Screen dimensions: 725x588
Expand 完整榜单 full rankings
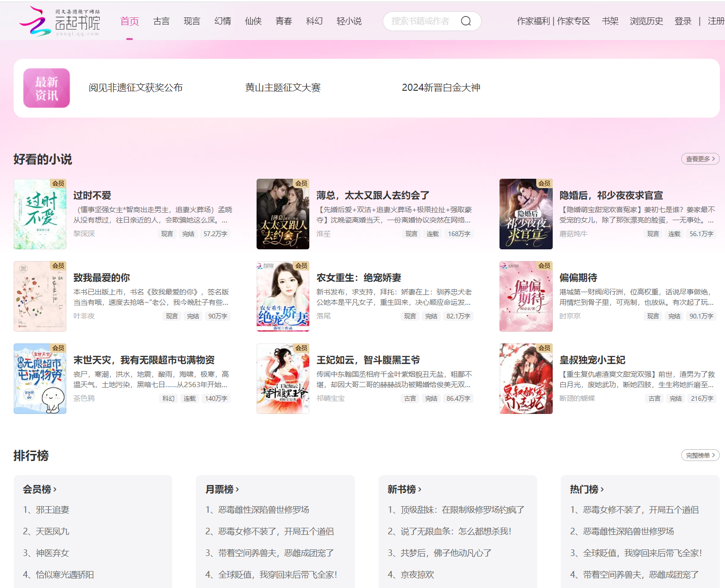point(700,455)
